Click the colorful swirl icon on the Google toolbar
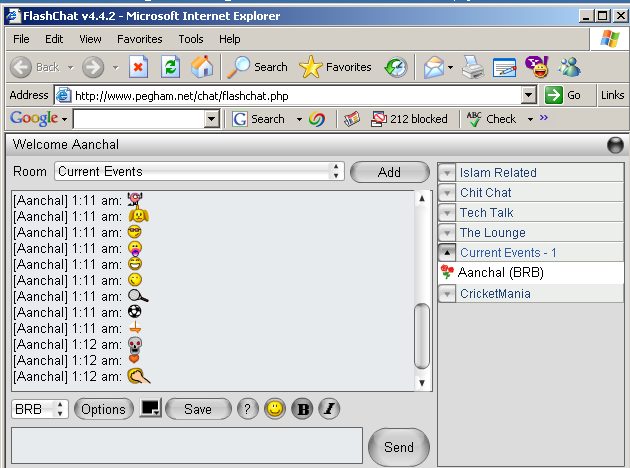The height and width of the screenshot is (468, 630). [x=317, y=119]
